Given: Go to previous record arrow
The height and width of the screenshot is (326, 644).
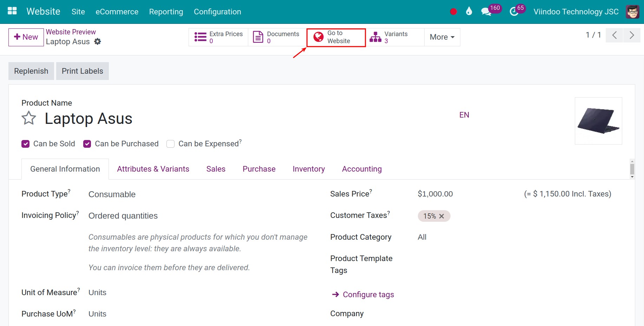Looking at the screenshot, I should coord(615,35).
